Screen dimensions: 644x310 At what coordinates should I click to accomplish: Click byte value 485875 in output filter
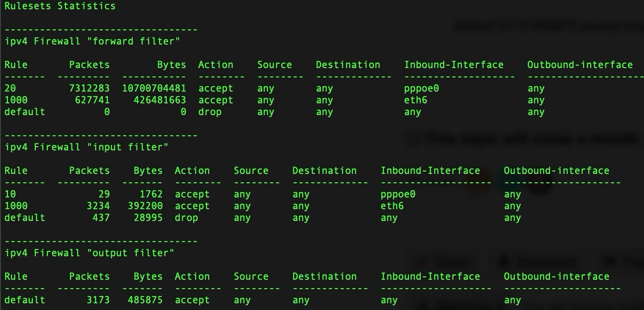pos(145,300)
